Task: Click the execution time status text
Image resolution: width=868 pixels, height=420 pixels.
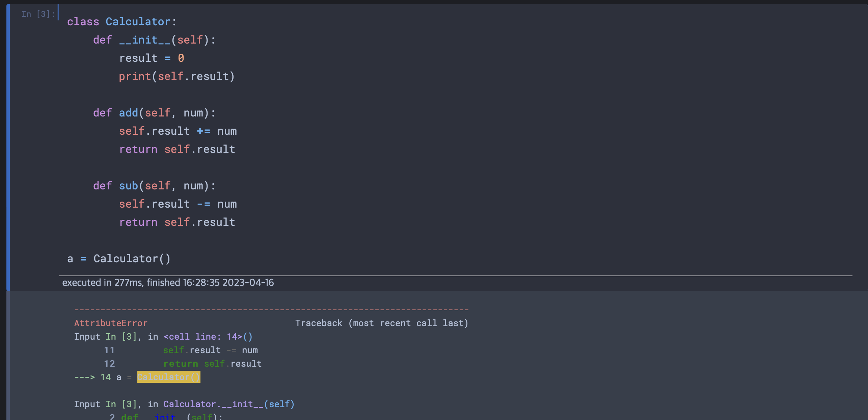Action: pyautogui.click(x=168, y=283)
